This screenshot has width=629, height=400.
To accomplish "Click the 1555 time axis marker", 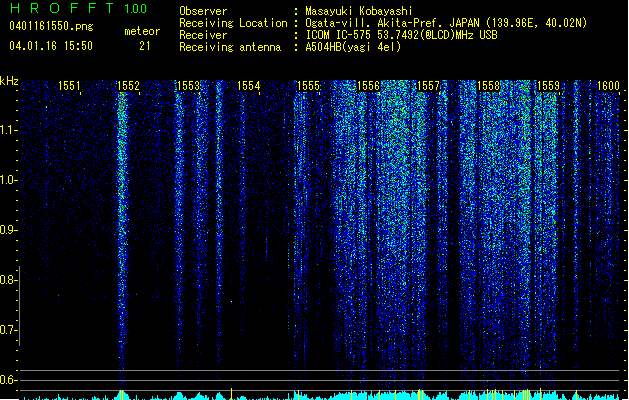I will (x=308, y=86).
